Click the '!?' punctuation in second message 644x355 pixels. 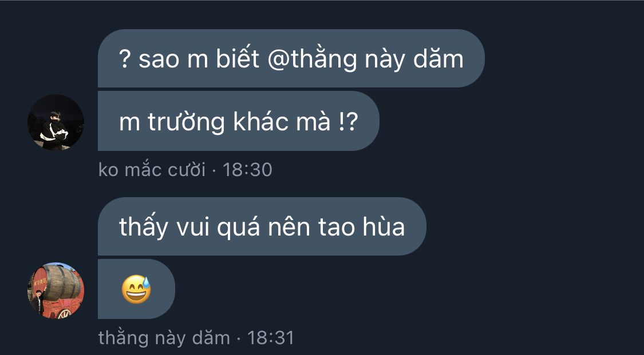(349, 121)
